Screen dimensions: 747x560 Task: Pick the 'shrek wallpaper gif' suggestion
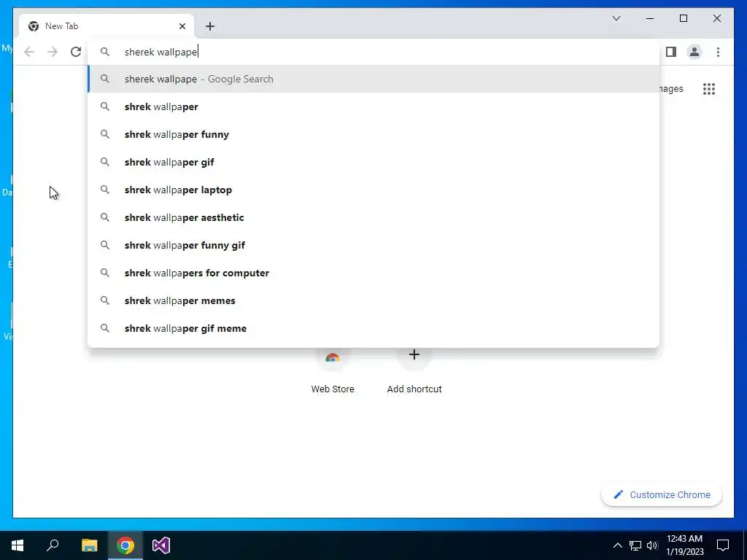374,162
